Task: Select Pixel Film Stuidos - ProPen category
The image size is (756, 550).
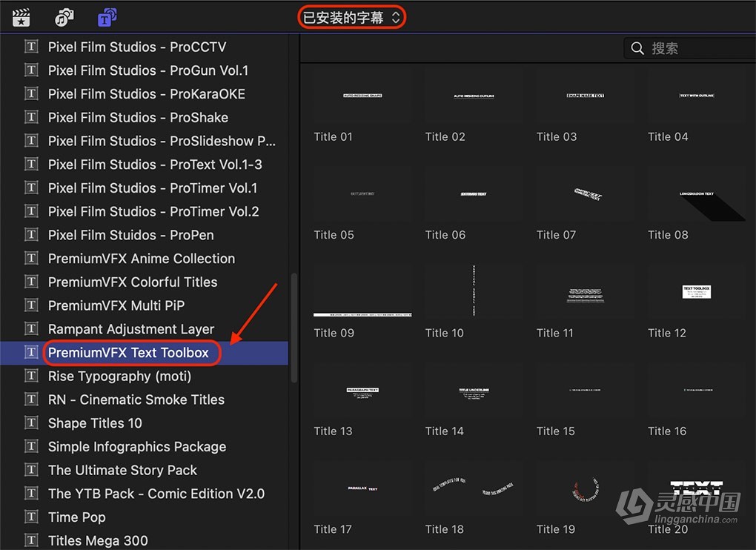Action: tap(145, 235)
